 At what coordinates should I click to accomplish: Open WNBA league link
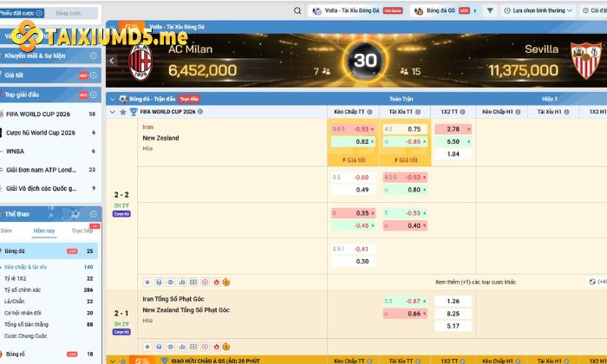pyautogui.click(x=49, y=152)
